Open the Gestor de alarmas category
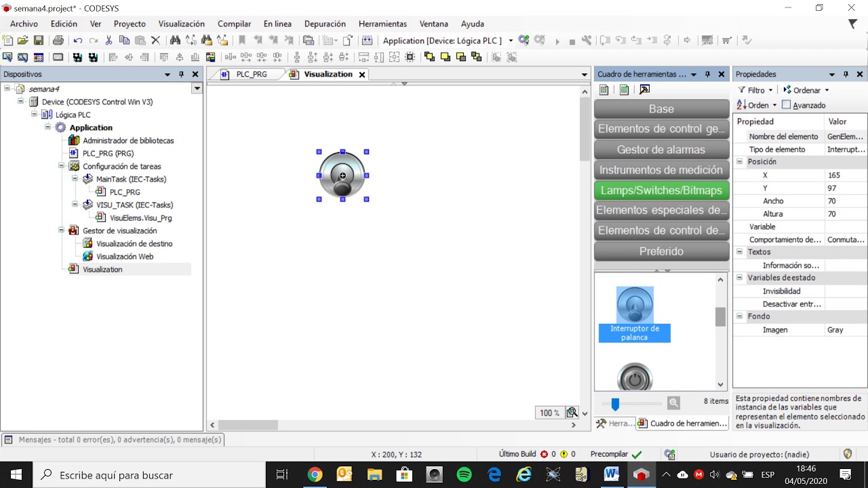This screenshot has width=868, height=488. click(662, 150)
